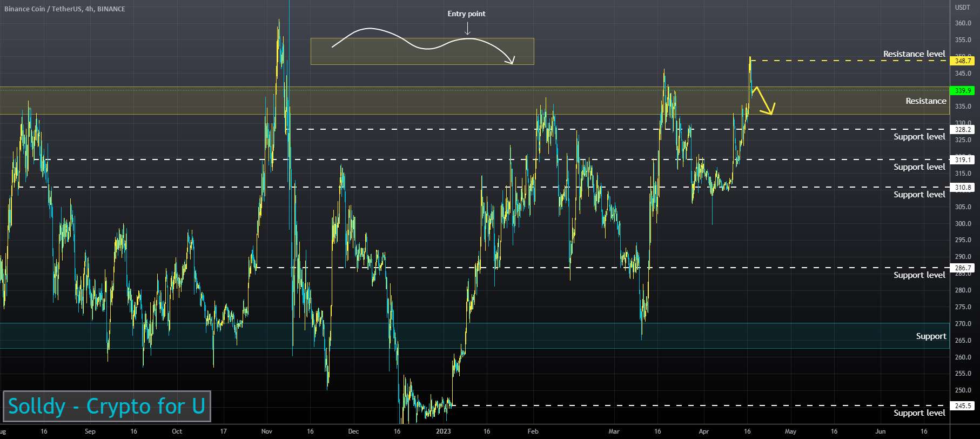Click the Sep label on time axis
This screenshot has height=439, width=980.
coord(90,431)
